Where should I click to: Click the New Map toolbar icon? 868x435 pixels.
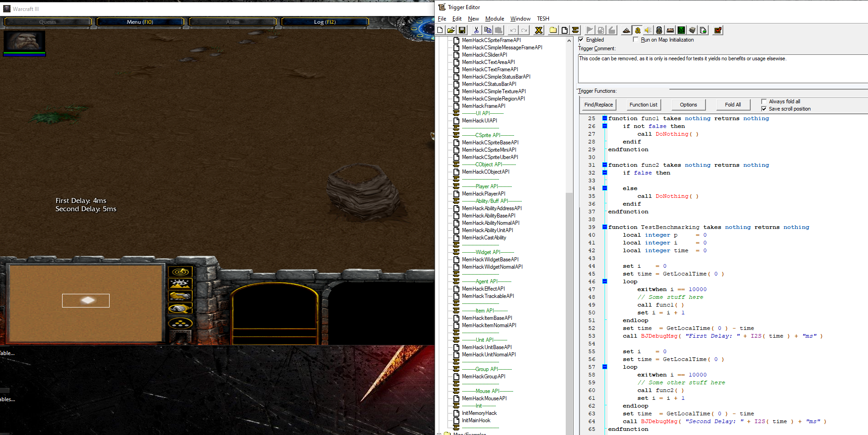click(x=440, y=30)
